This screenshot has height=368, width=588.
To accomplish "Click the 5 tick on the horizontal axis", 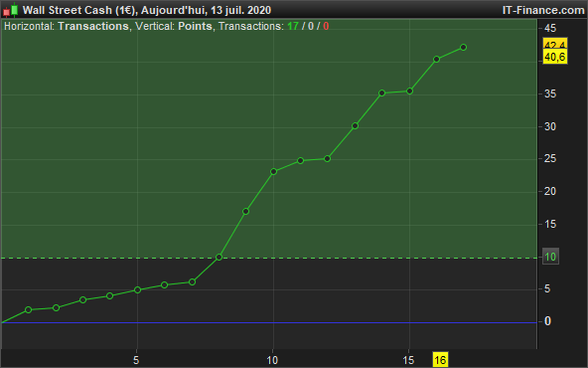I will [x=136, y=360].
